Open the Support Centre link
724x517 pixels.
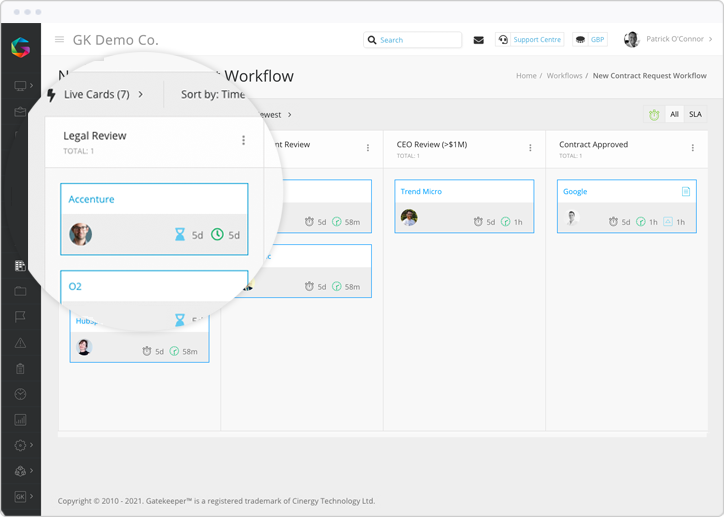pyautogui.click(x=530, y=40)
